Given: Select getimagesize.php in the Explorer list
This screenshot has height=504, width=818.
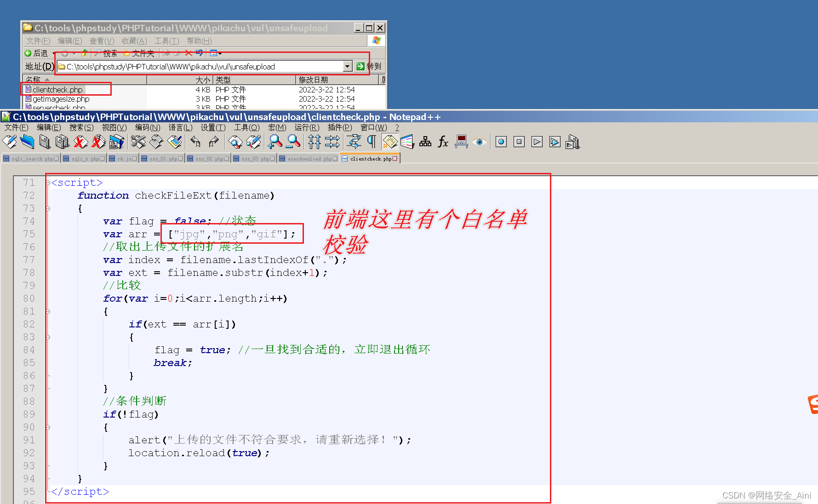Looking at the screenshot, I should click(57, 99).
